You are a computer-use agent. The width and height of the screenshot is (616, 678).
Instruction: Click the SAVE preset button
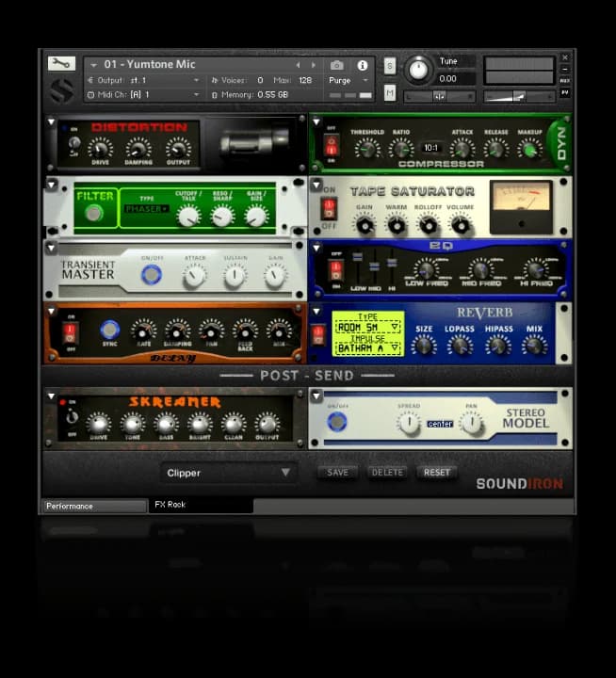[x=337, y=473]
